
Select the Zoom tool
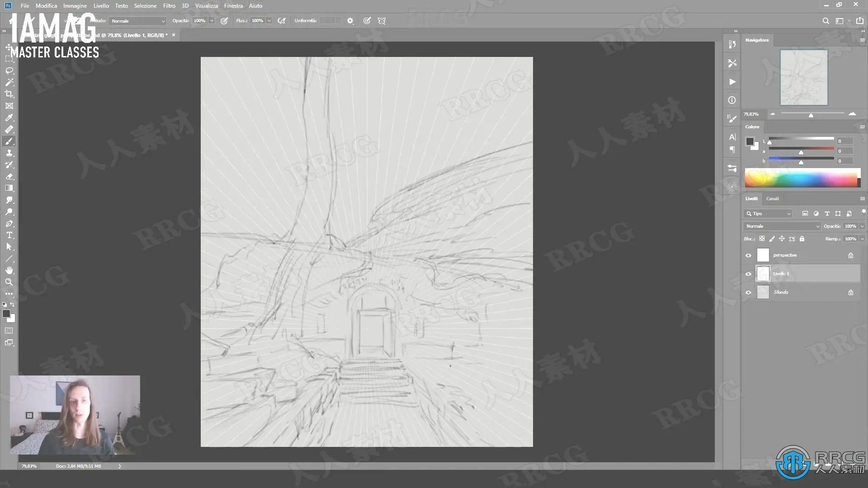[9, 282]
